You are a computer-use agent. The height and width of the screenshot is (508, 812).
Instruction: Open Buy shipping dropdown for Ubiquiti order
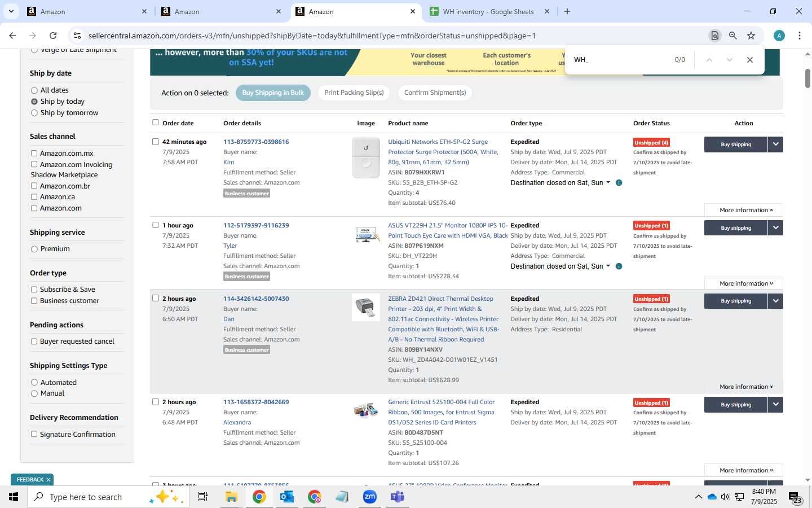tap(775, 144)
